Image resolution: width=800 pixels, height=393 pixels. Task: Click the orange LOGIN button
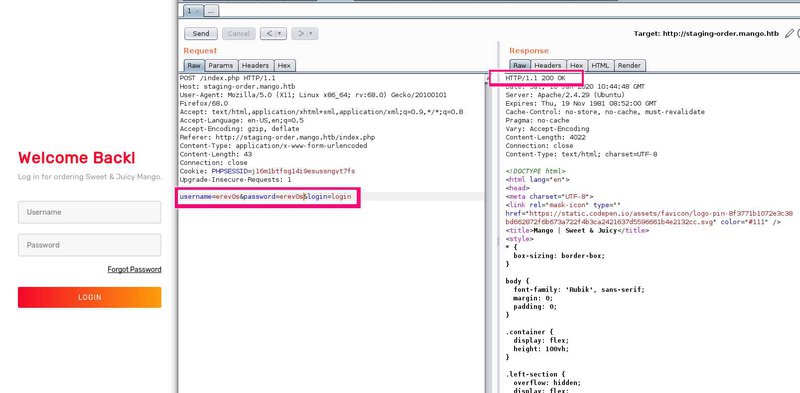click(89, 297)
